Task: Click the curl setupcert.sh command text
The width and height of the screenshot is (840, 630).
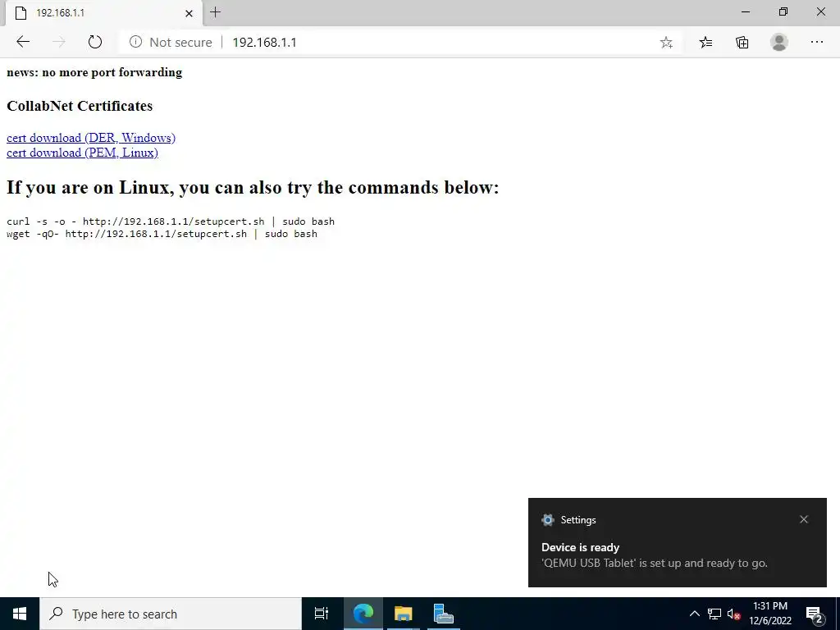Action: click(x=171, y=221)
